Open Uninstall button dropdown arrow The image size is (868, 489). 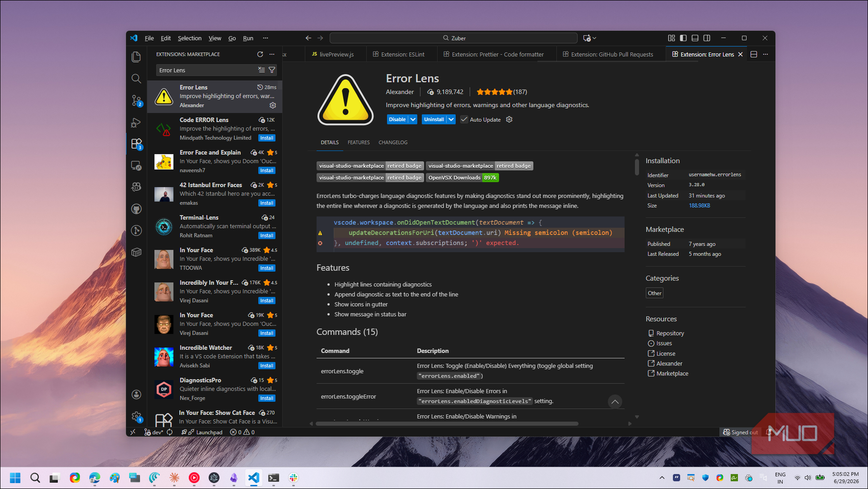pos(451,119)
